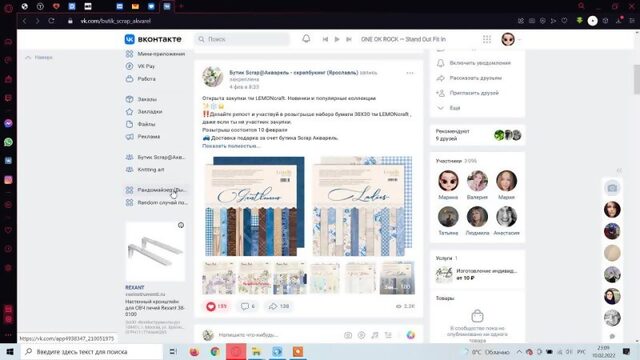Click Пригласить друзей
The image size is (640, 360).
pyautogui.click(x=468, y=93)
